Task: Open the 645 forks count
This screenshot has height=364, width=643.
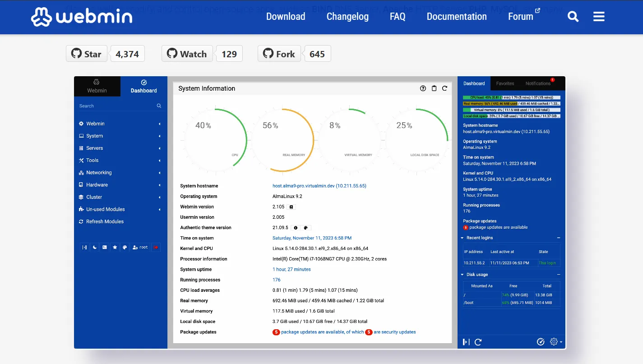Action: tap(317, 54)
